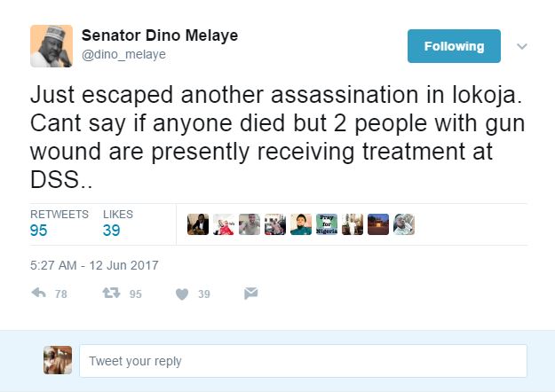Open the Senator Dino Melaye name link
This screenshot has height=392, width=555.
160,35
